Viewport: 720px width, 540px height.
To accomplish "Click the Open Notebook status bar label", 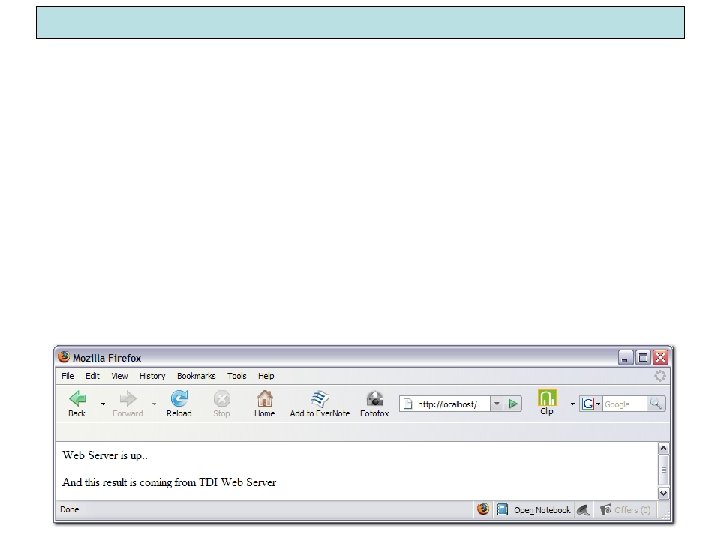I will pos(542,510).
